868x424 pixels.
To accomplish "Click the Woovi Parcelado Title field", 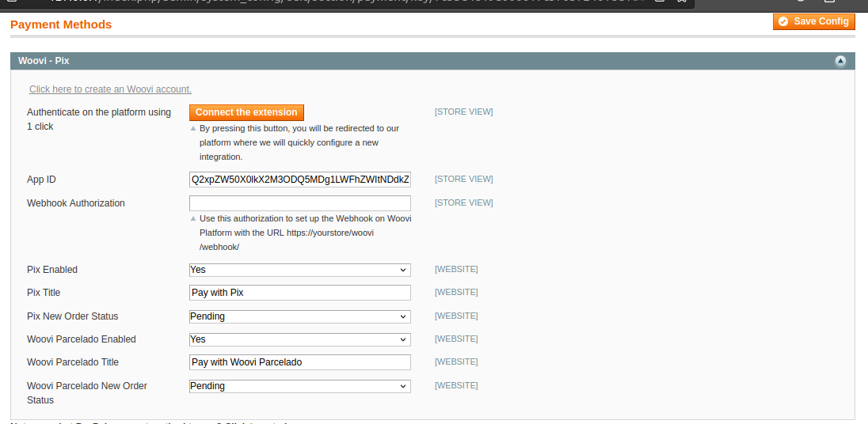I will point(300,362).
